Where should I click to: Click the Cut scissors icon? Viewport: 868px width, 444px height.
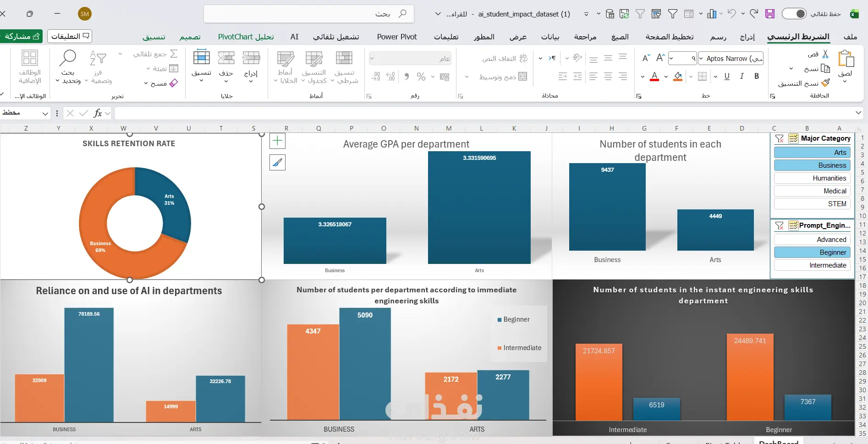[x=825, y=54]
